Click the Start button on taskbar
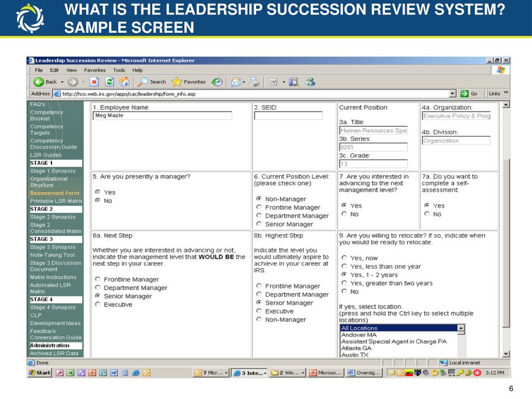Screen dimensions: 532x399 point(39,373)
